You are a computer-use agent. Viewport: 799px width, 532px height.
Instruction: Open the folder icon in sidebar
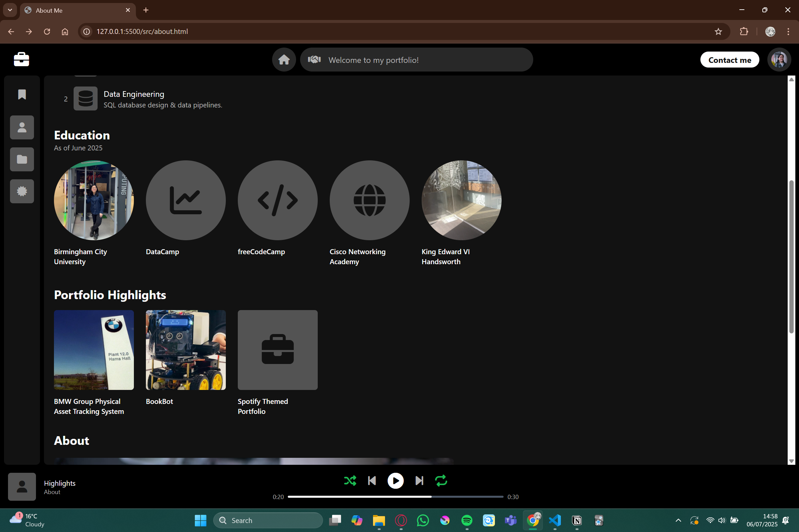pos(22,159)
